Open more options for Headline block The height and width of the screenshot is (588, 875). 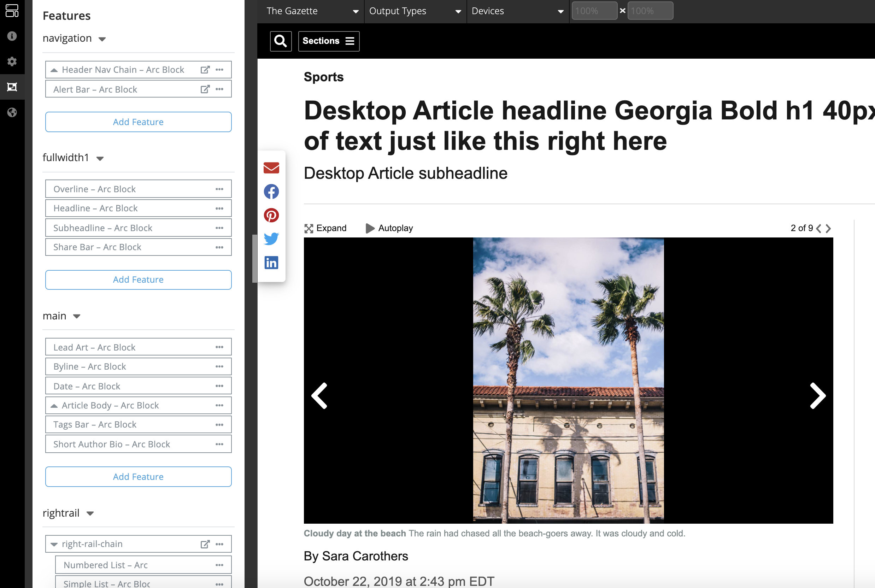(x=220, y=208)
